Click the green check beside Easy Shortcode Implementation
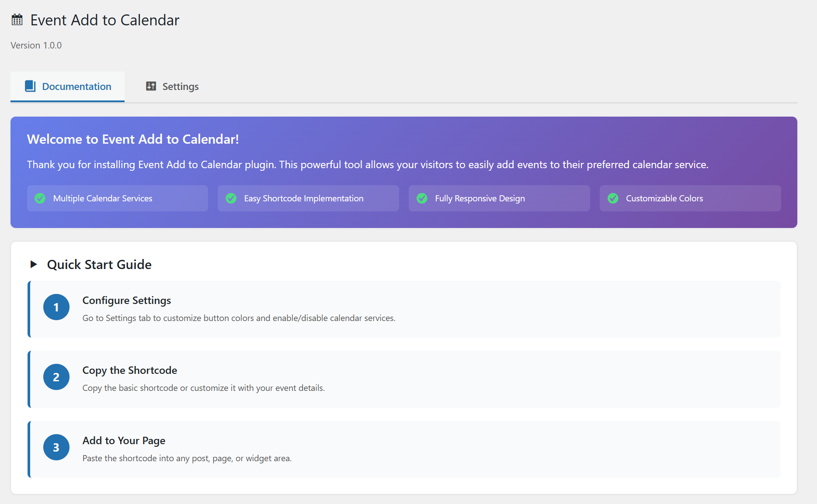 [x=231, y=198]
